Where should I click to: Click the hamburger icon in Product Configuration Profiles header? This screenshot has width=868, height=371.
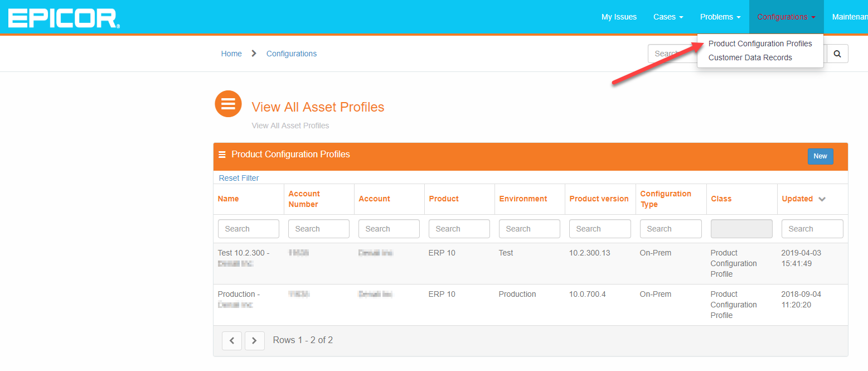[222, 155]
